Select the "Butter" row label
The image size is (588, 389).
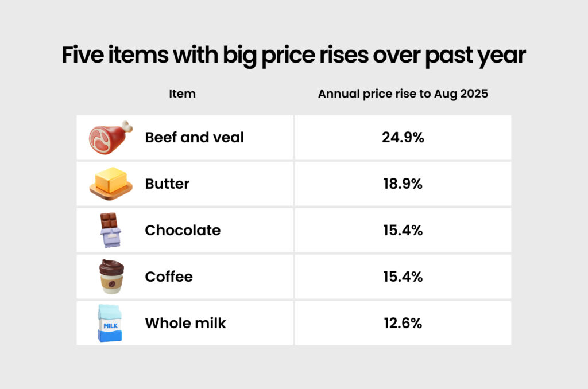coord(167,184)
